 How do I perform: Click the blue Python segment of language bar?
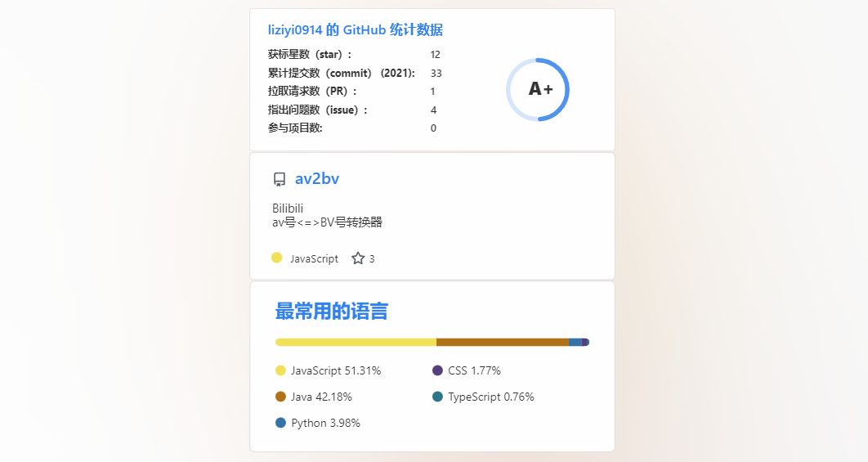tap(575, 343)
